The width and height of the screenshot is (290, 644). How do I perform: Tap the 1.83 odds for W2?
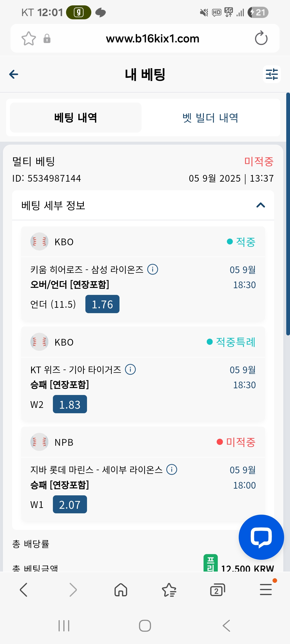[x=70, y=404]
